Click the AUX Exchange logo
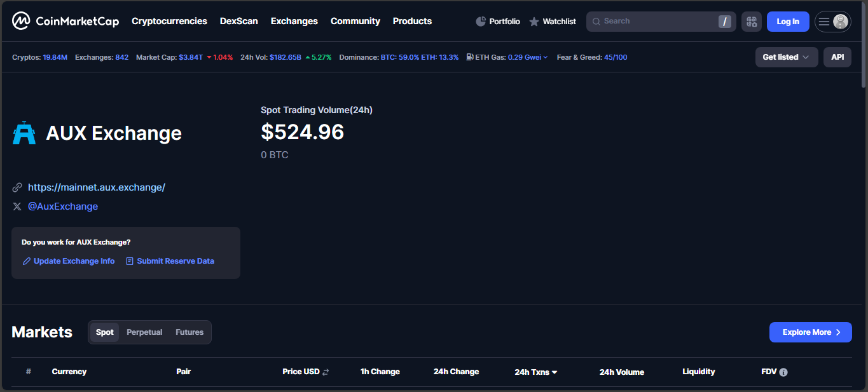The width and height of the screenshot is (868, 392). point(24,133)
